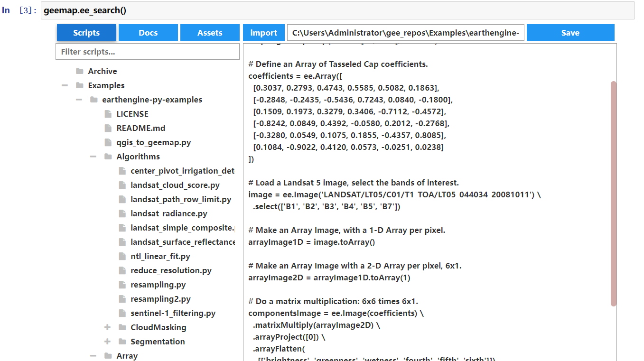The width and height of the screenshot is (644, 361).
Task: Select the Examples folder label
Action: click(106, 85)
